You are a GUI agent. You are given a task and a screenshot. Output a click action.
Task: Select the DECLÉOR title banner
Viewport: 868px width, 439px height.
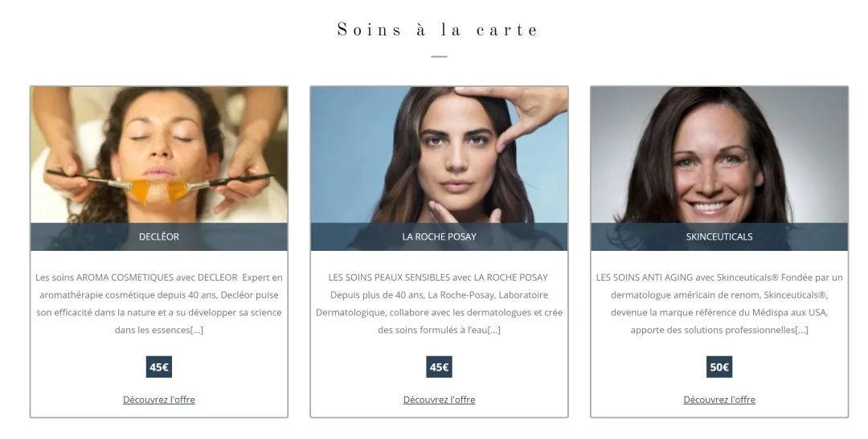pos(159,237)
